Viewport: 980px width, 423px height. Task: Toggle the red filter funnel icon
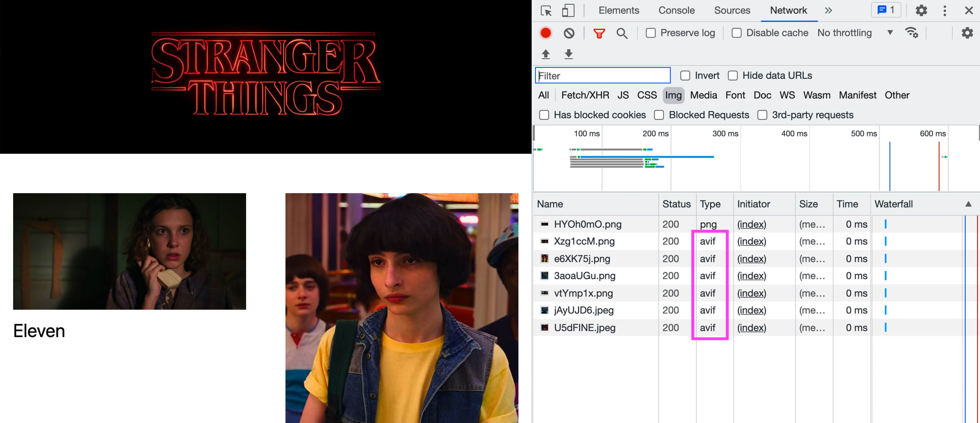(x=599, y=33)
